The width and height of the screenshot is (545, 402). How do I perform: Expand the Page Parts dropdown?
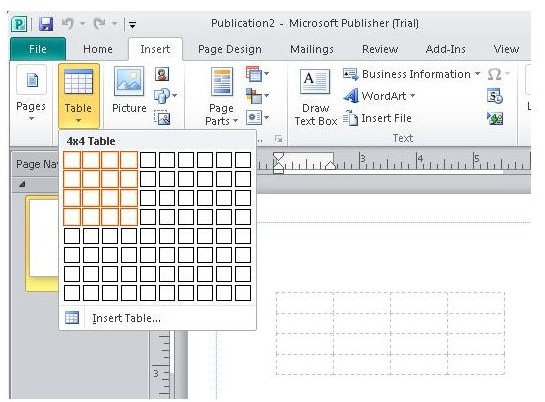point(222,95)
